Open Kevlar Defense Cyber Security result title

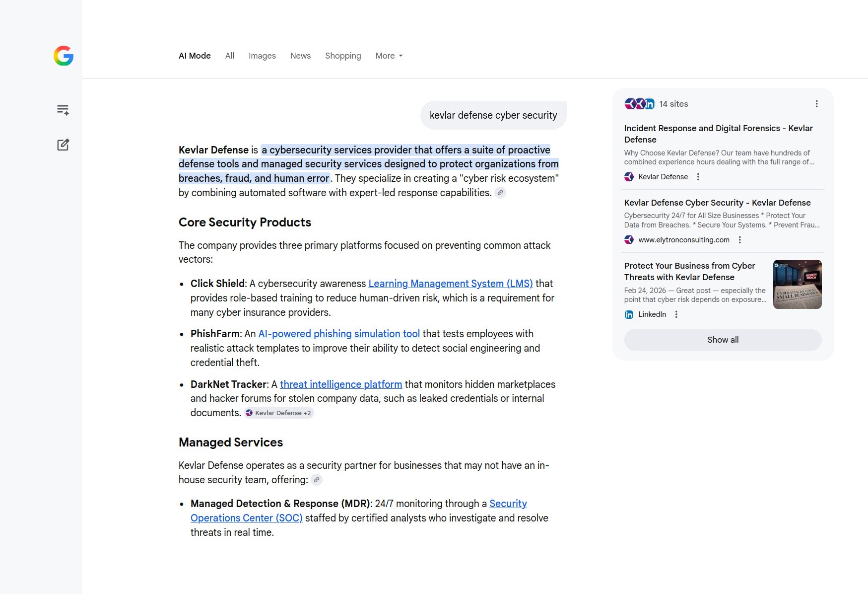(717, 203)
